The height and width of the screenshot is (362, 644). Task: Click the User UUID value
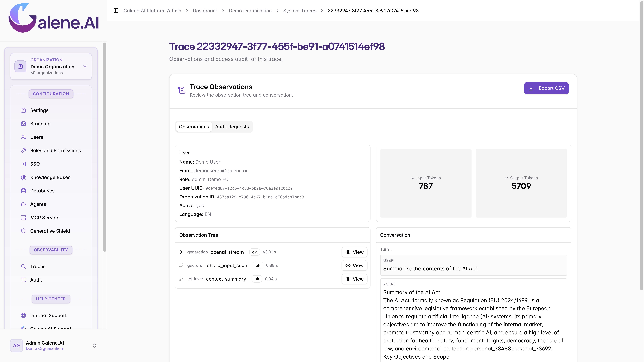tap(249, 188)
